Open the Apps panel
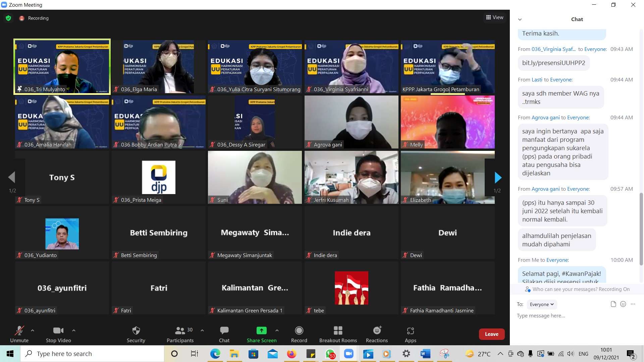 [x=410, y=334]
